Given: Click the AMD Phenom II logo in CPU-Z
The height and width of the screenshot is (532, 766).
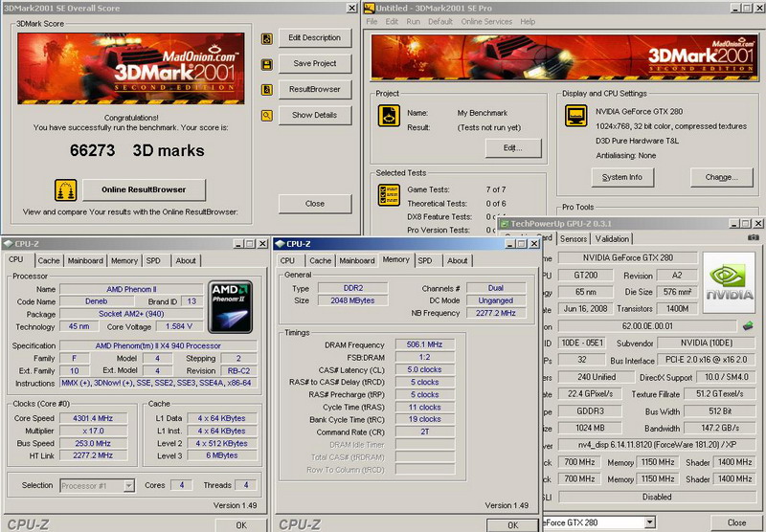Looking at the screenshot, I should [x=230, y=306].
